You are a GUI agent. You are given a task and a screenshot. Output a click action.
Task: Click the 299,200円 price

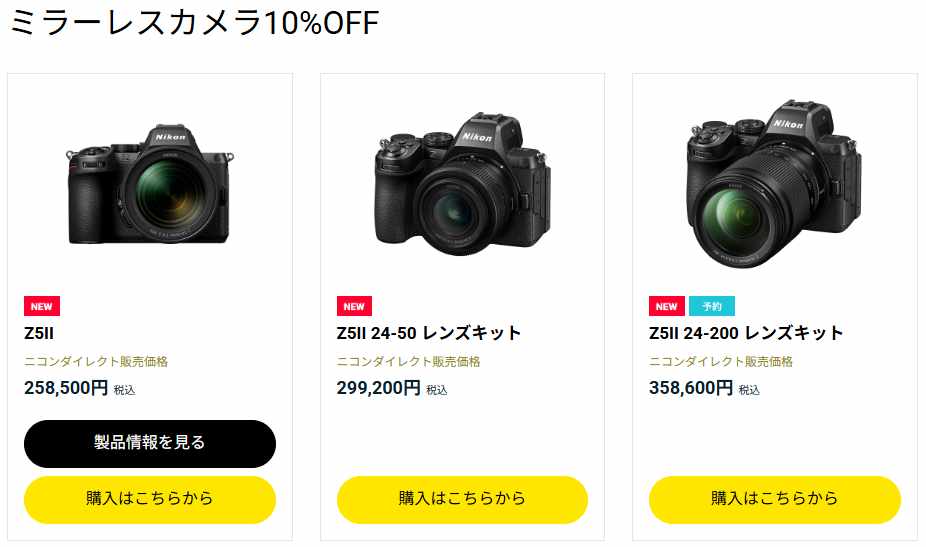pyautogui.click(x=379, y=388)
